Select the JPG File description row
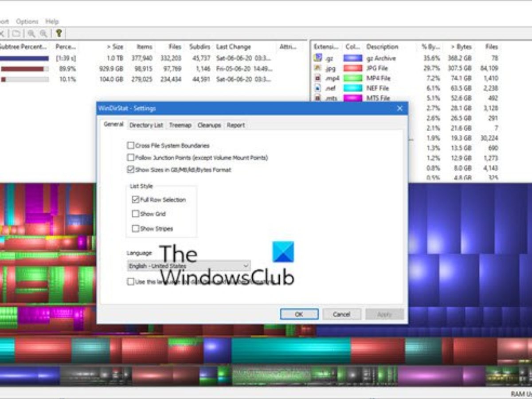532x399 pixels. pyautogui.click(x=377, y=68)
